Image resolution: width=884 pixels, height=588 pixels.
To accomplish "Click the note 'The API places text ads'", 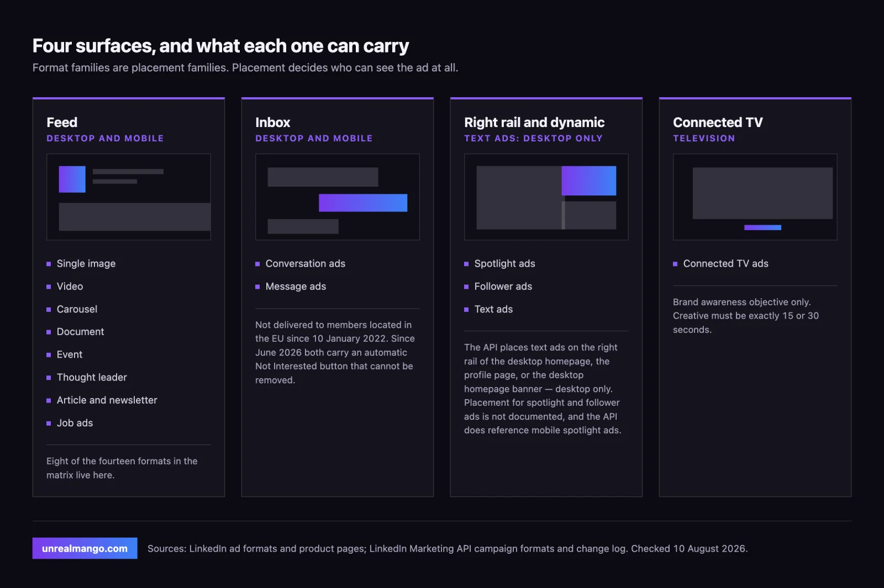I will [543, 389].
